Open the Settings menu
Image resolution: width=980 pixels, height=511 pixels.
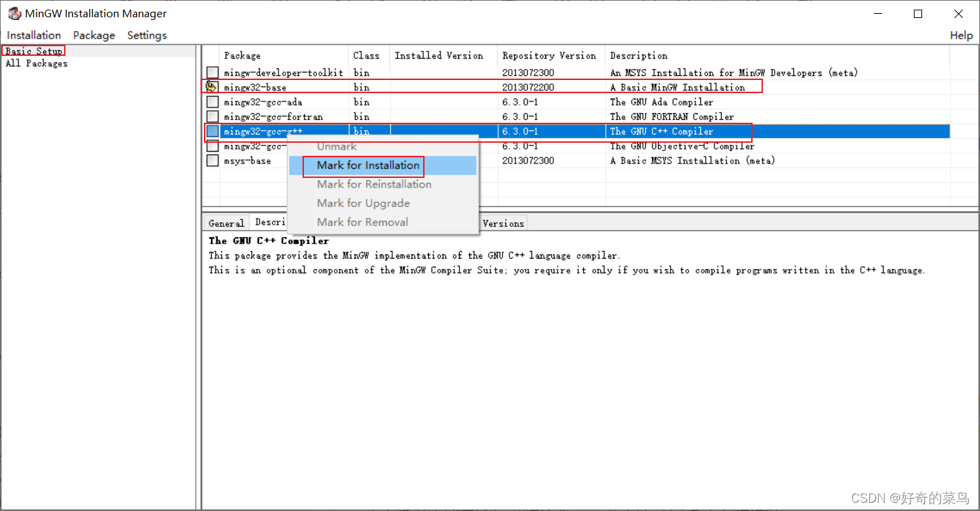pos(147,35)
